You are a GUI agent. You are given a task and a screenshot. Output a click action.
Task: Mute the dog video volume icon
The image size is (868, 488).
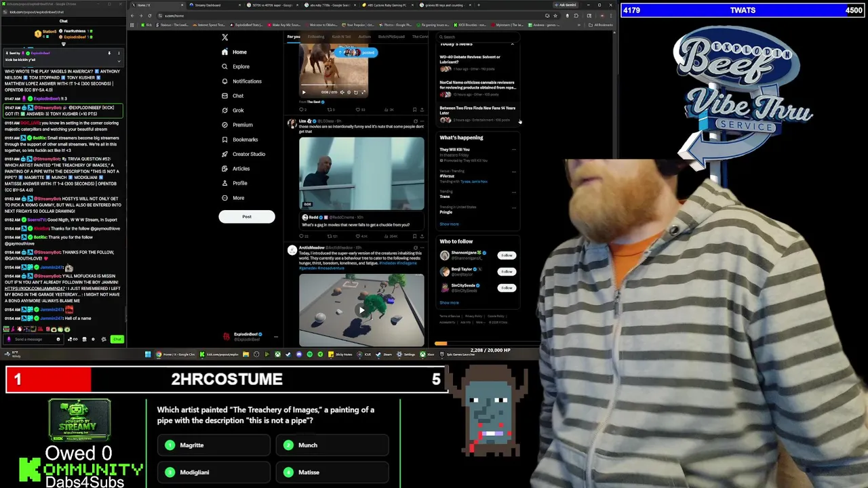tap(342, 92)
